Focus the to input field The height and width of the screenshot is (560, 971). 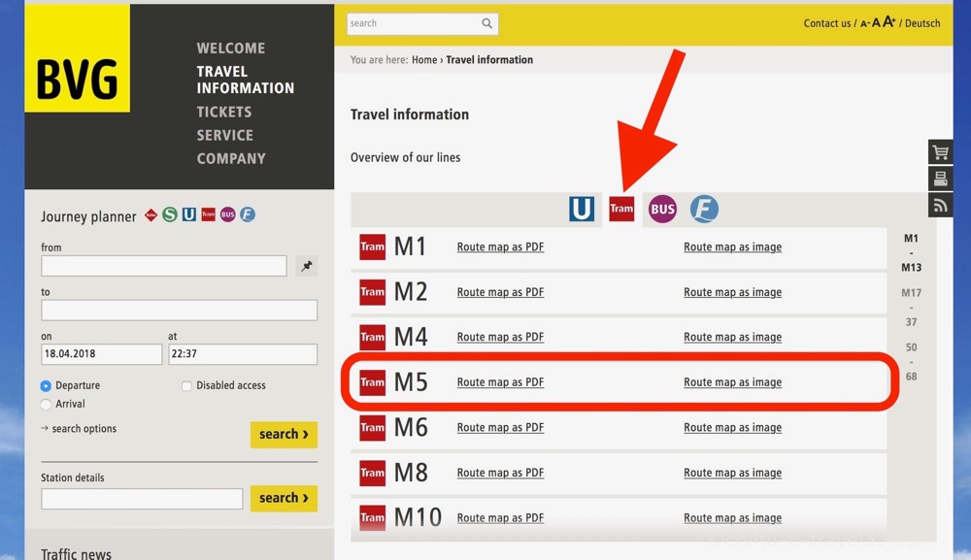point(179,310)
